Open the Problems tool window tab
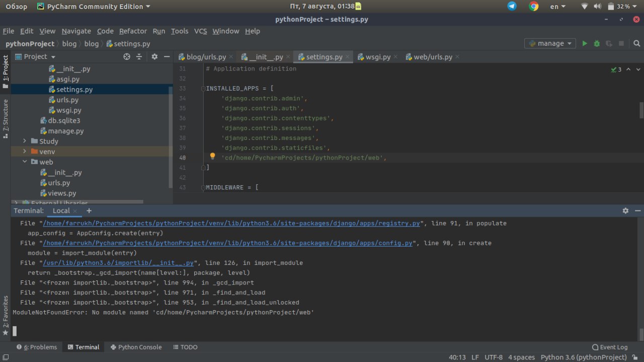The height and width of the screenshot is (362, 644). (x=37, y=347)
